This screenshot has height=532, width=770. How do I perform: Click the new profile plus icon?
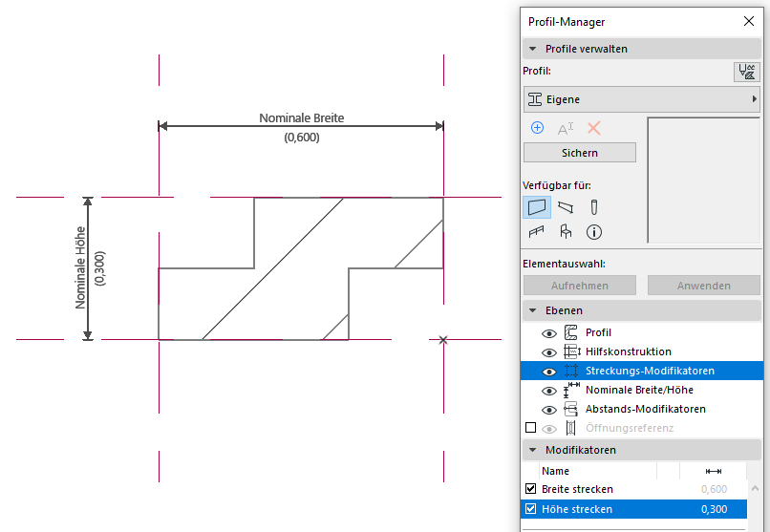click(x=537, y=128)
